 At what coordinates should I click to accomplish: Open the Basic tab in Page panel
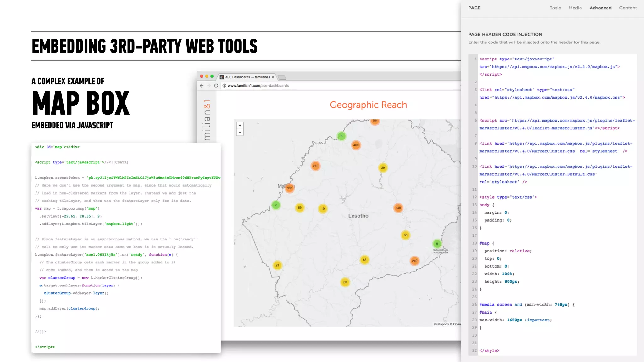pos(555,8)
